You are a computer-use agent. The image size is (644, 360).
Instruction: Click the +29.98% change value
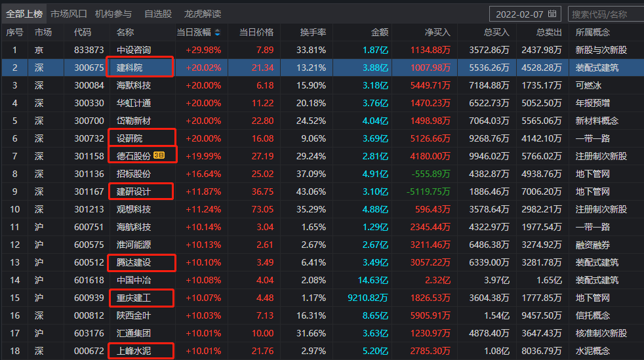tap(203, 50)
